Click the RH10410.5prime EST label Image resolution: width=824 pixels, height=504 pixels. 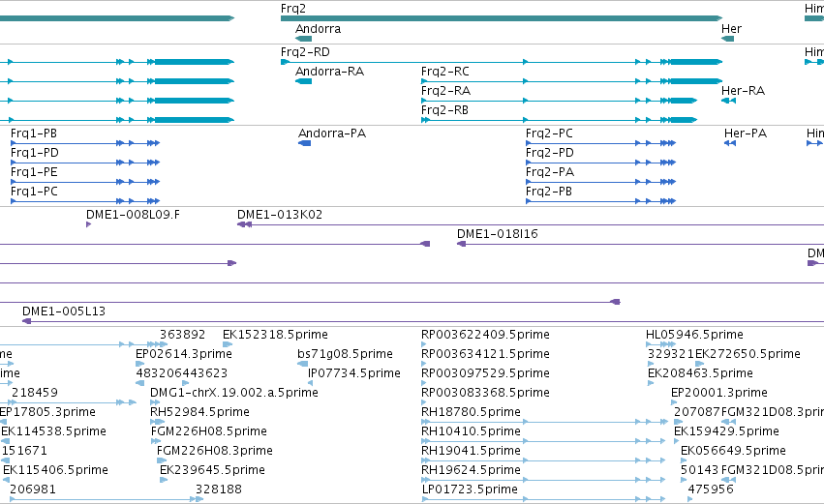click(471, 431)
